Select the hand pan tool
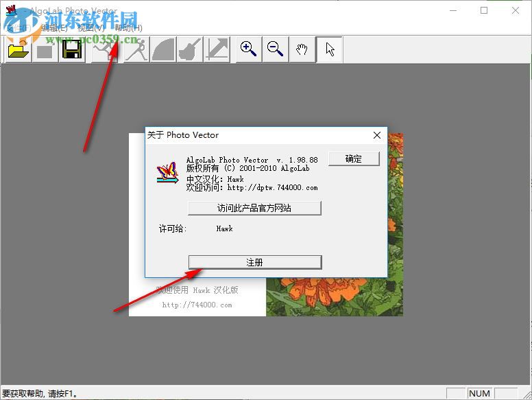 (302, 49)
